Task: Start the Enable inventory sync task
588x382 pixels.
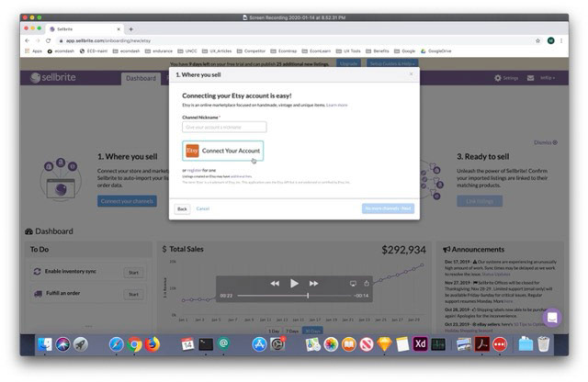Action: 133,273
